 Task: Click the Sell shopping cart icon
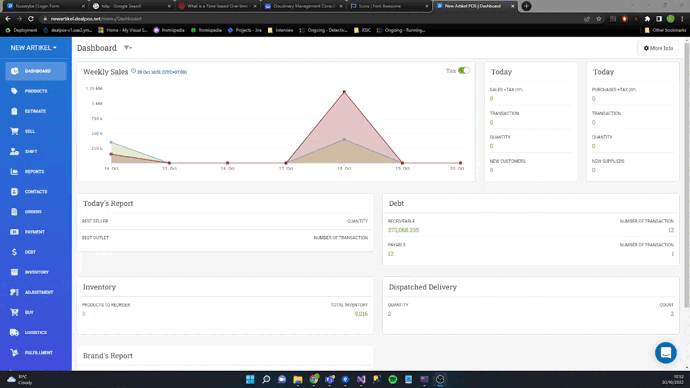[x=15, y=131]
